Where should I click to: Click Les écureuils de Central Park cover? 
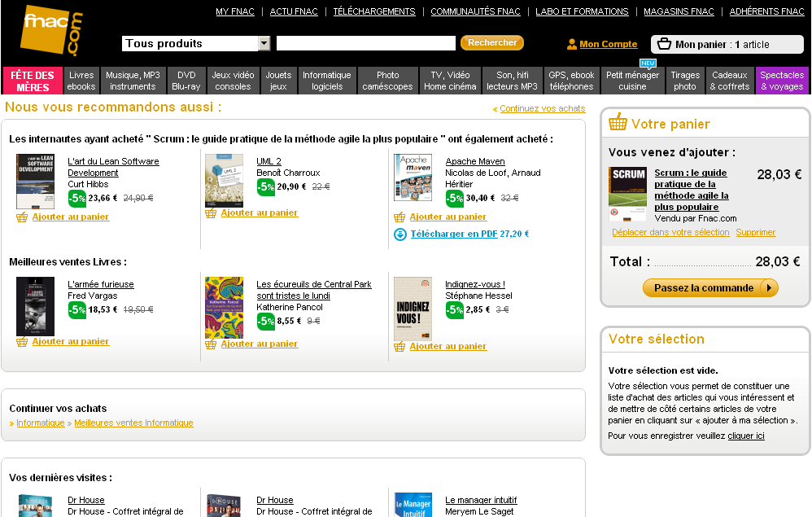(x=225, y=308)
